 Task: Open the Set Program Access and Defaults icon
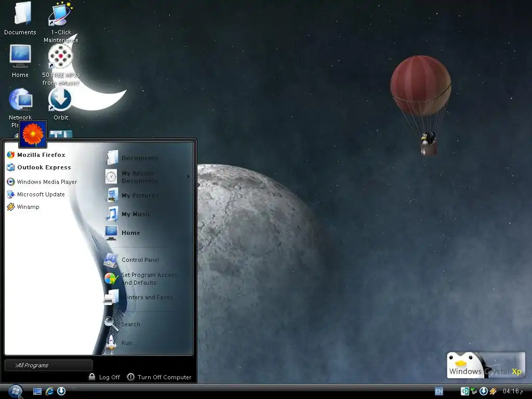(x=111, y=278)
